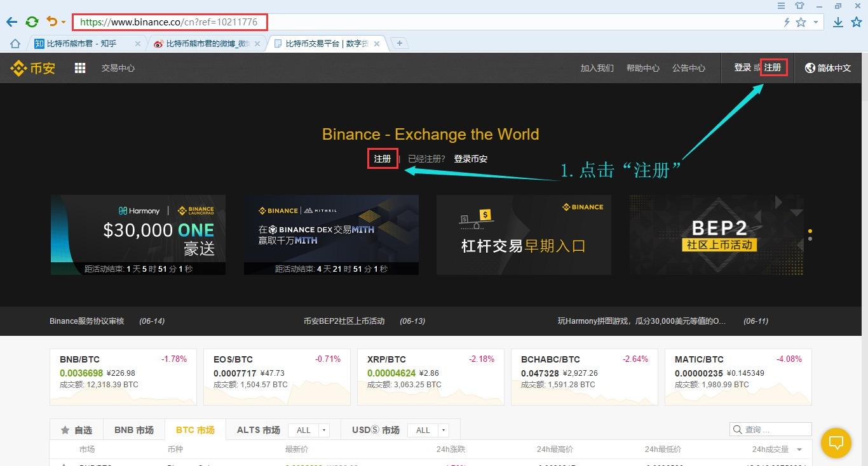Open the 币安BEP2社区上币活动 announcement
868x466 pixels.
pyautogui.click(x=344, y=321)
